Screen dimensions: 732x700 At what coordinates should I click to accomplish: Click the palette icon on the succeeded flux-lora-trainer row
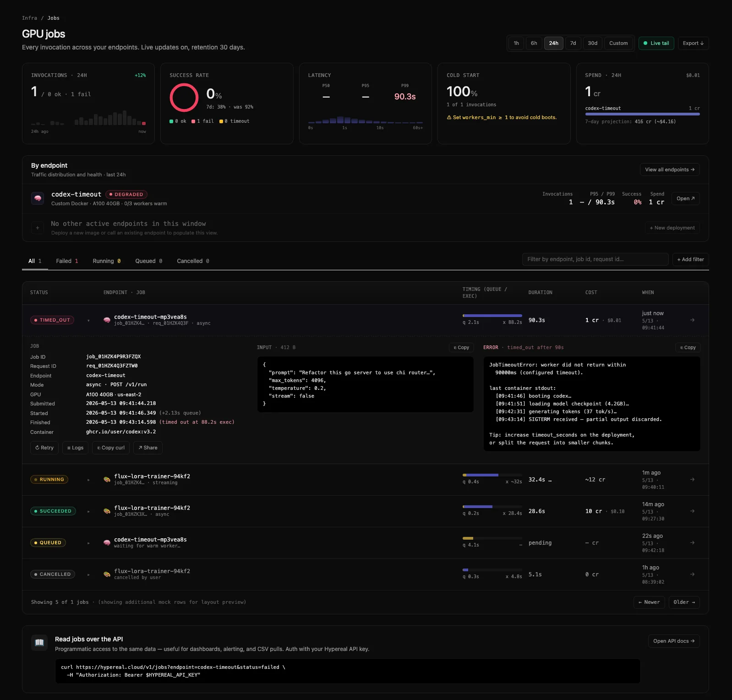[107, 511]
